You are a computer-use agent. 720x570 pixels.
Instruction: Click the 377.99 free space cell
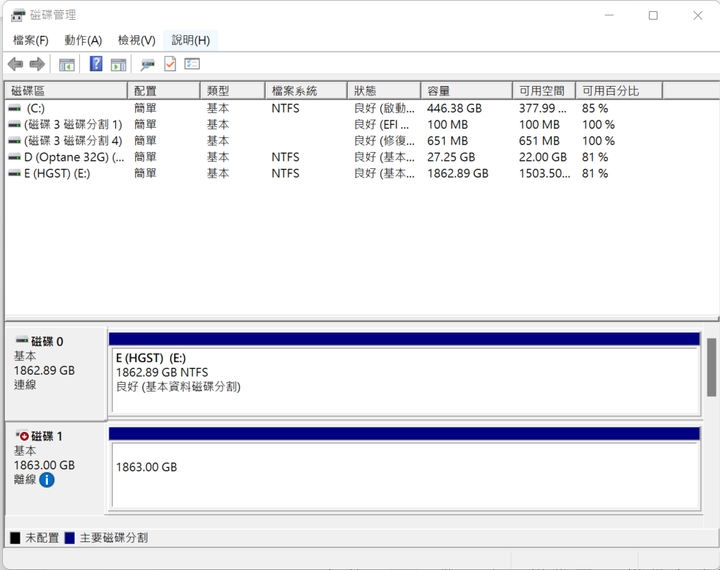[x=543, y=108]
